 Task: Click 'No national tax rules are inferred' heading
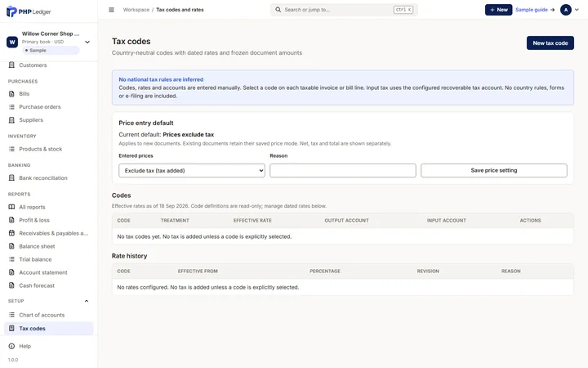click(161, 79)
